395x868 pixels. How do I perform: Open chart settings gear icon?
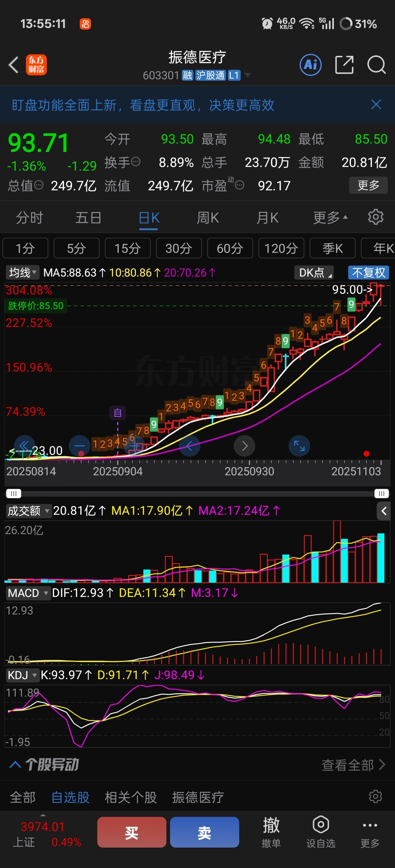(x=376, y=217)
